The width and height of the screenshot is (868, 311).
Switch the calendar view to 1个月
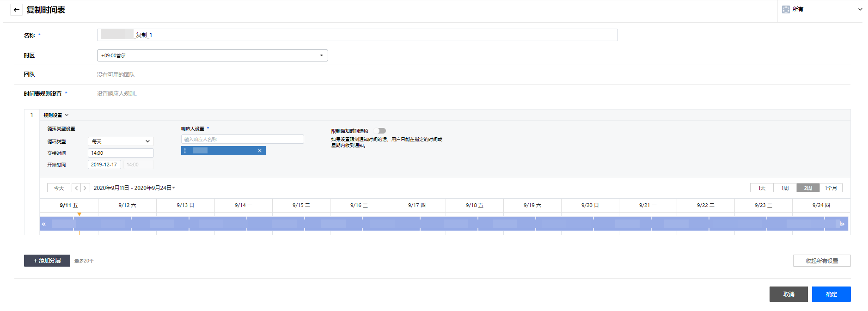pyautogui.click(x=831, y=188)
